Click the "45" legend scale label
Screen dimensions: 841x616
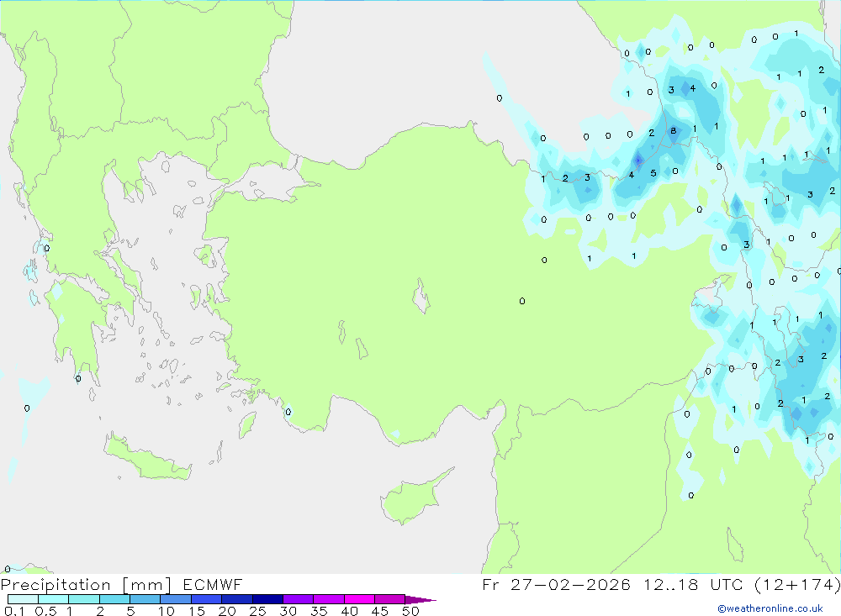click(380, 611)
